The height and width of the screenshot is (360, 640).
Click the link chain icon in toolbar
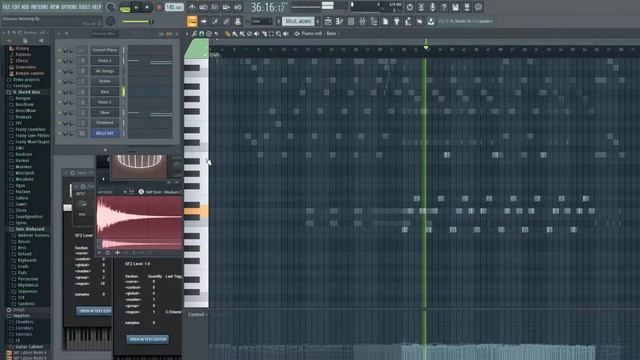tap(226, 21)
